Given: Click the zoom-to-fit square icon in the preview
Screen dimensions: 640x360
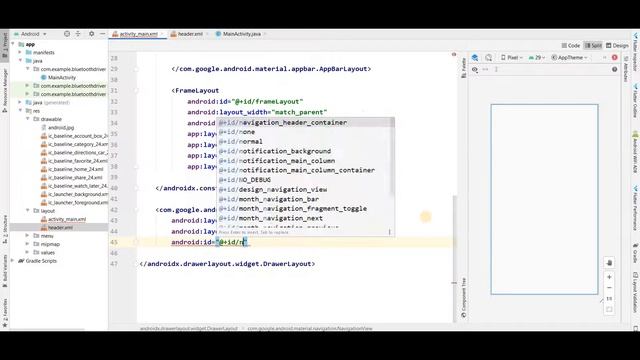Looking at the screenshot, I should point(609,309).
